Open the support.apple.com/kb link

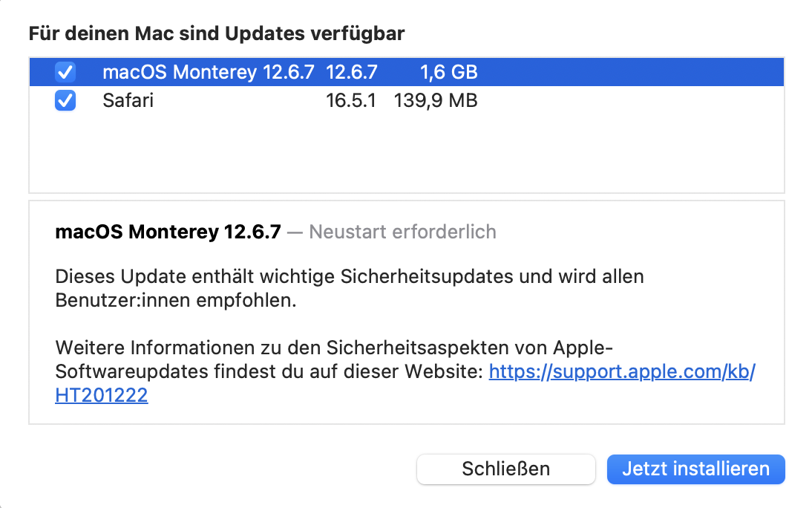coord(621,371)
